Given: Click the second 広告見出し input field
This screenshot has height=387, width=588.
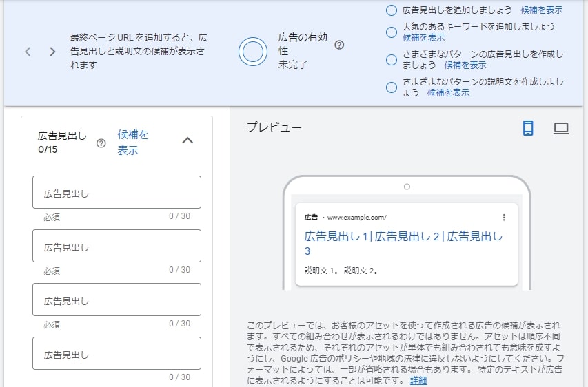Looking at the screenshot, I should click(116, 246).
